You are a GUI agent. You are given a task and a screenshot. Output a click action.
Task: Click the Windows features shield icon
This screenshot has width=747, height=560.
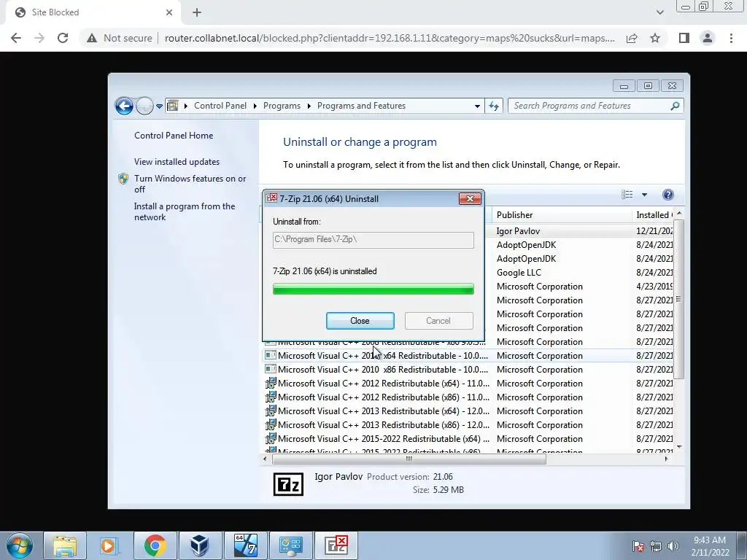[123, 179]
